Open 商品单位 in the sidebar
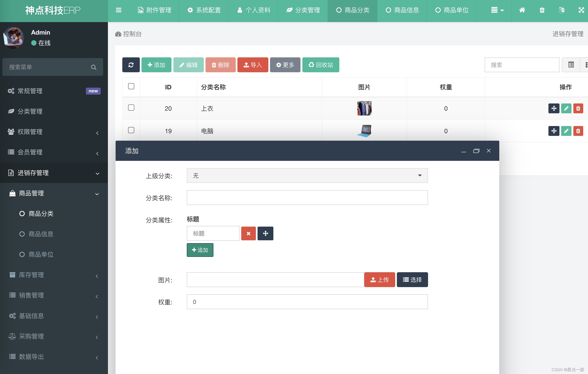 click(x=41, y=254)
